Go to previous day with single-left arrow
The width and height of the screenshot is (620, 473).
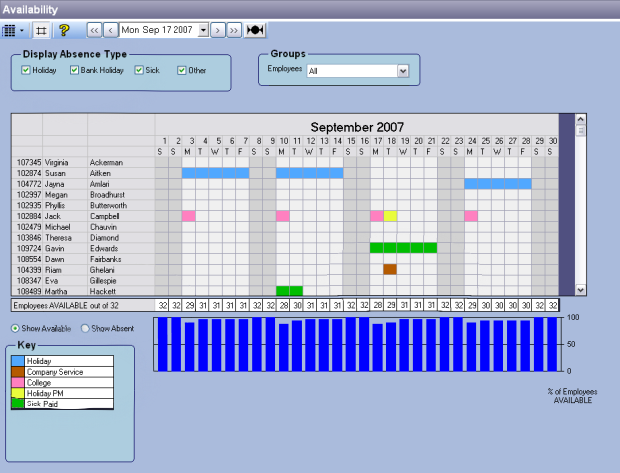pyautogui.click(x=110, y=30)
